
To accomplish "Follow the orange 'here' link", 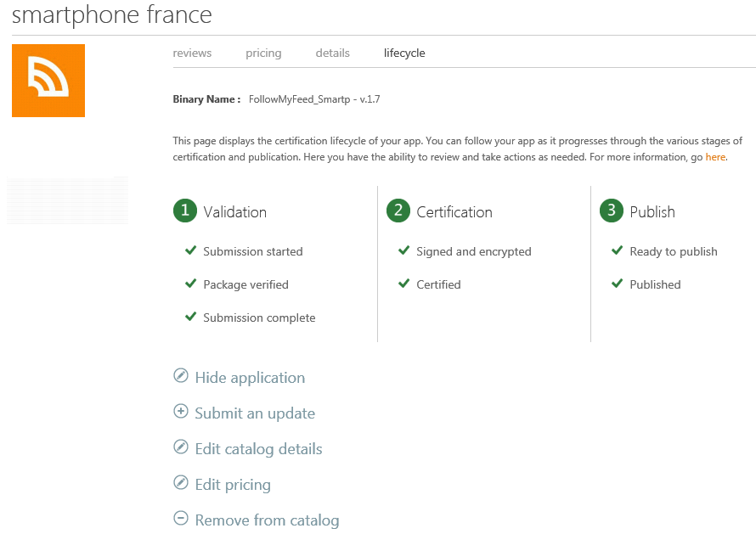I will click(715, 157).
